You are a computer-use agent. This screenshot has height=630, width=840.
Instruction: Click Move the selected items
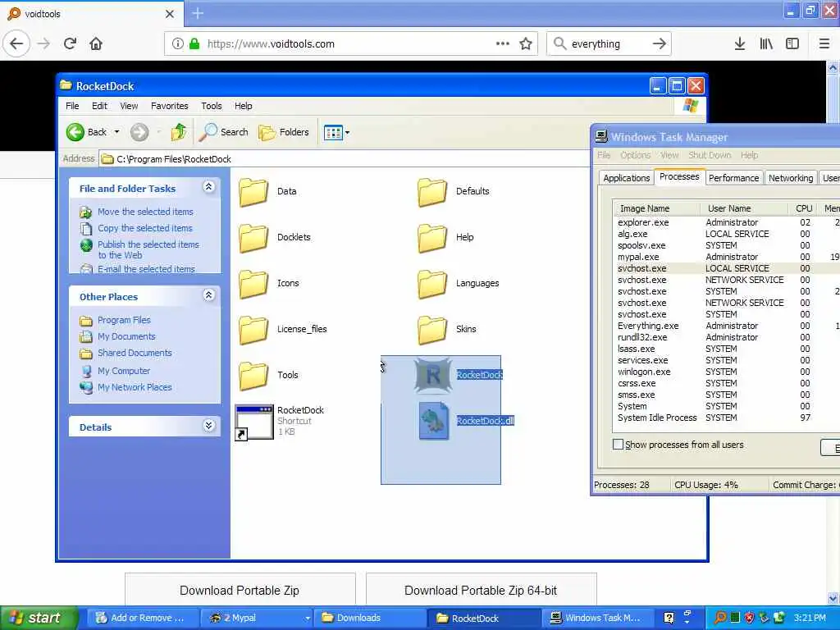click(x=145, y=212)
